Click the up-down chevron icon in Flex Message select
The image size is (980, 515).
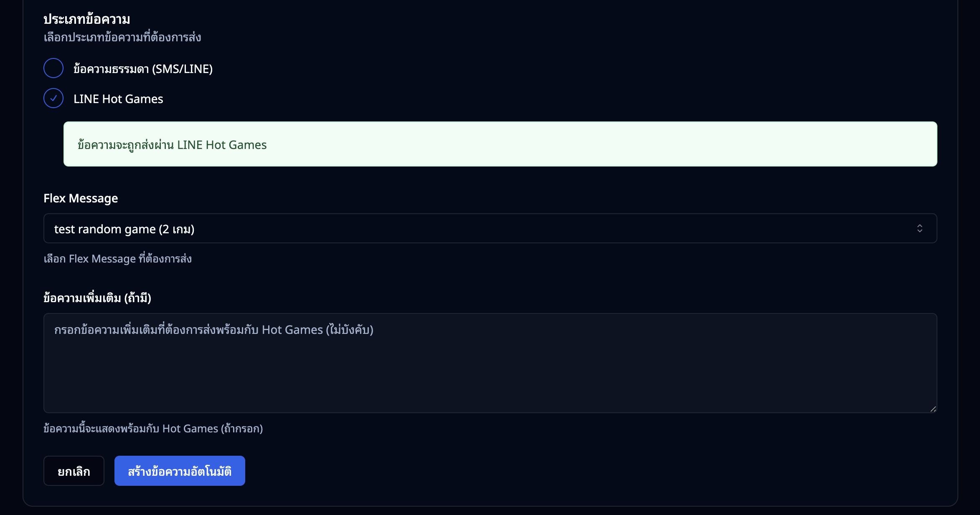coord(919,228)
